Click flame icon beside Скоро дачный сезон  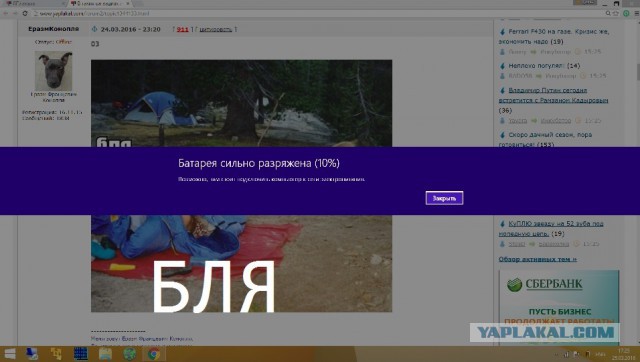[x=502, y=135]
